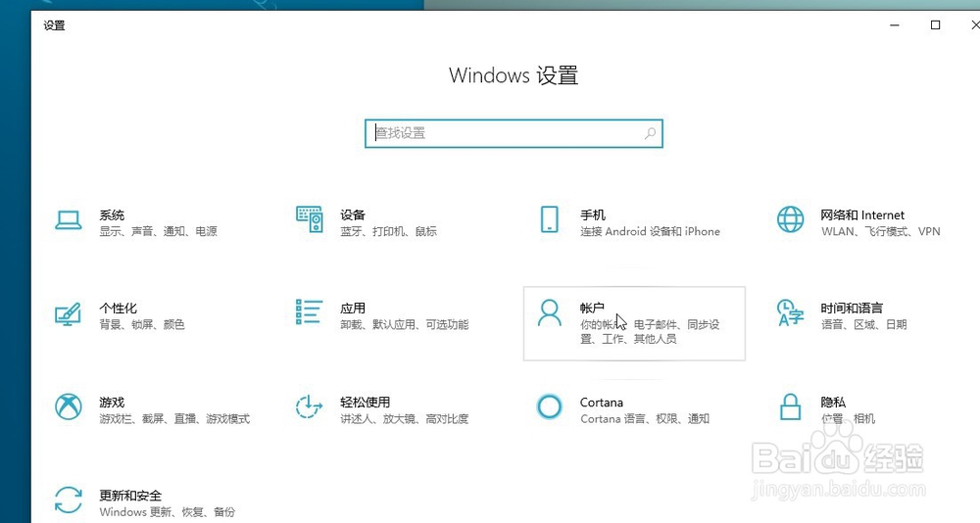Select the 设备 settings title

pyautogui.click(x=353, y=214)
